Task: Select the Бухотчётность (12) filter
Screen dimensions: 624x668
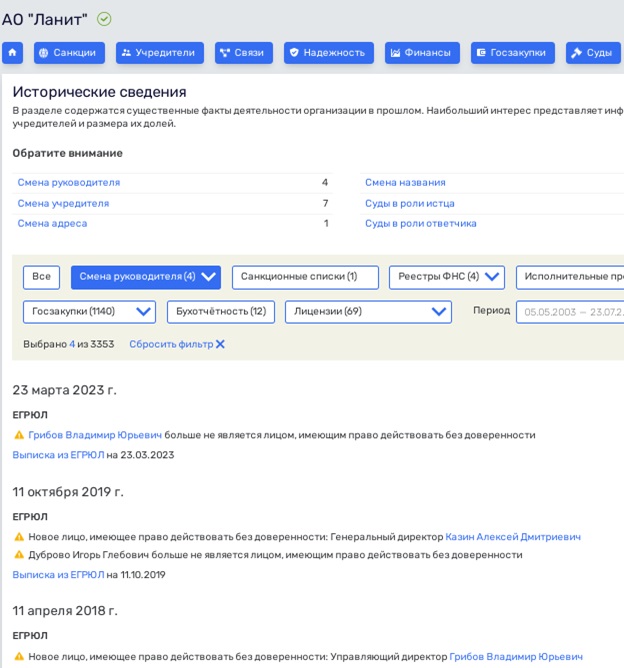Action: 221,312
